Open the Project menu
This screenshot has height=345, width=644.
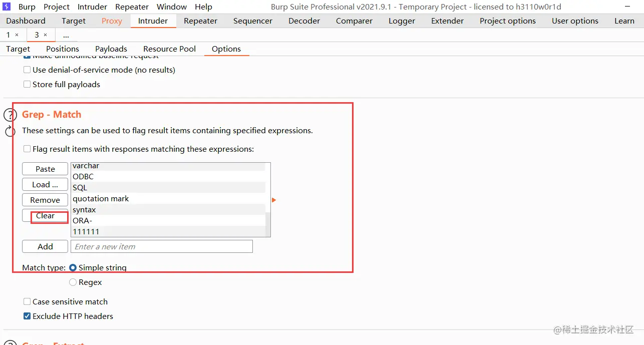tap(57, 7)
